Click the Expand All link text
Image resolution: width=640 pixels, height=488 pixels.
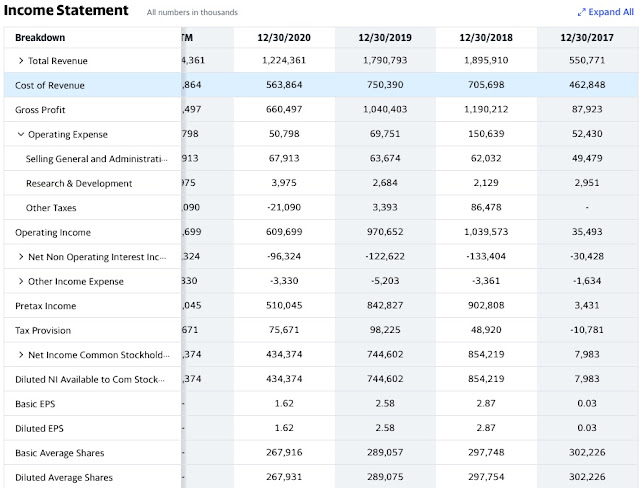(x=611, y=12)
